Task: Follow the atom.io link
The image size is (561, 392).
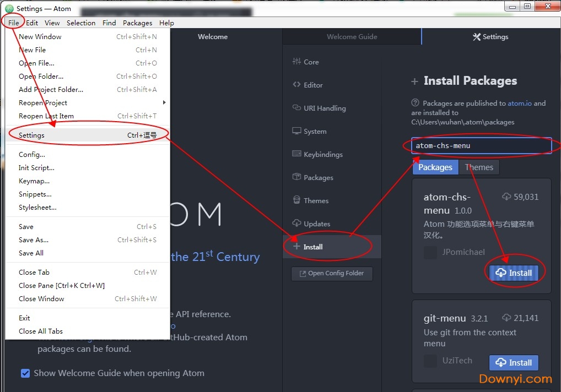Action: (x=520, y=103)
